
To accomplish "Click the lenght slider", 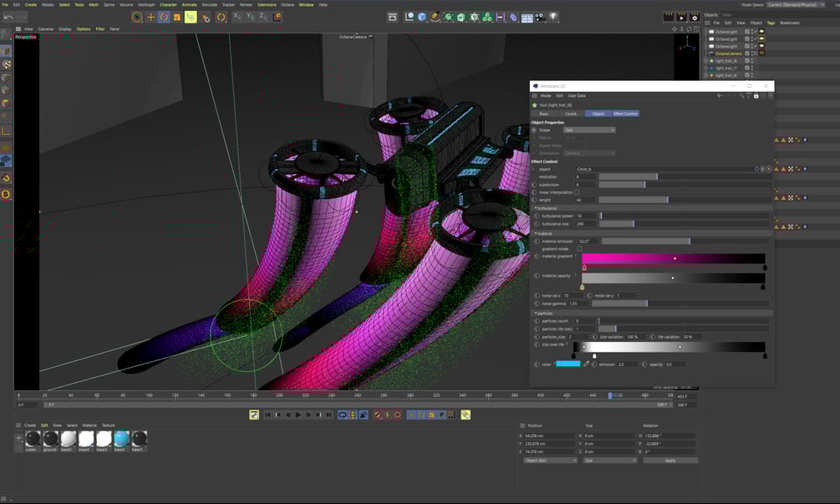I will [x=684, y=200].
